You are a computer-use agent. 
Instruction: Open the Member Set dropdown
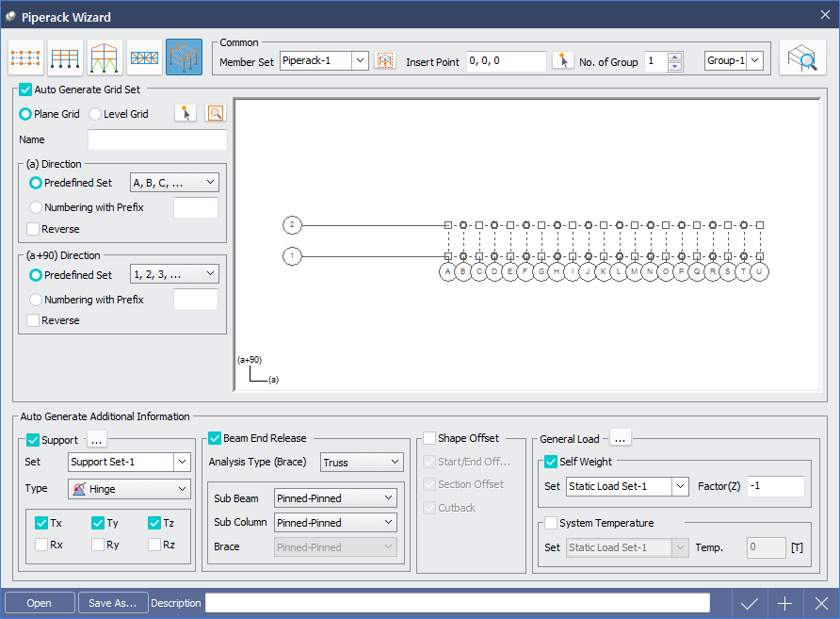click(360, 61)
